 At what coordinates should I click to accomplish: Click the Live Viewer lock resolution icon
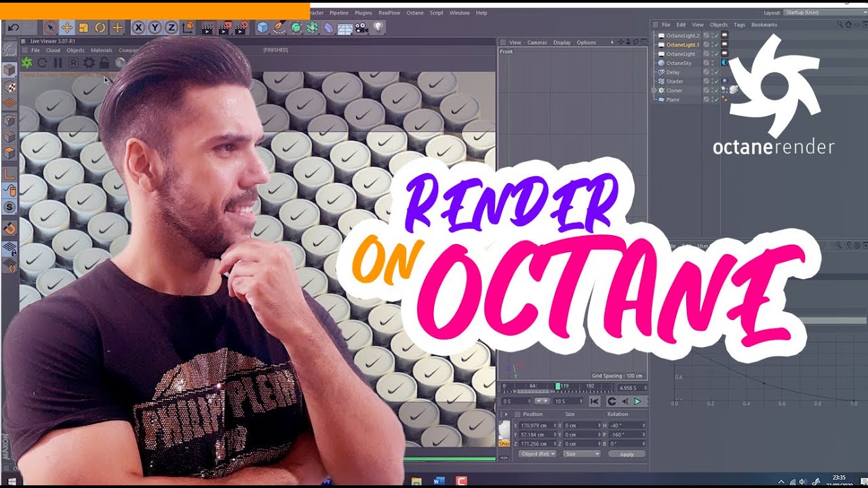coord(104,63)
